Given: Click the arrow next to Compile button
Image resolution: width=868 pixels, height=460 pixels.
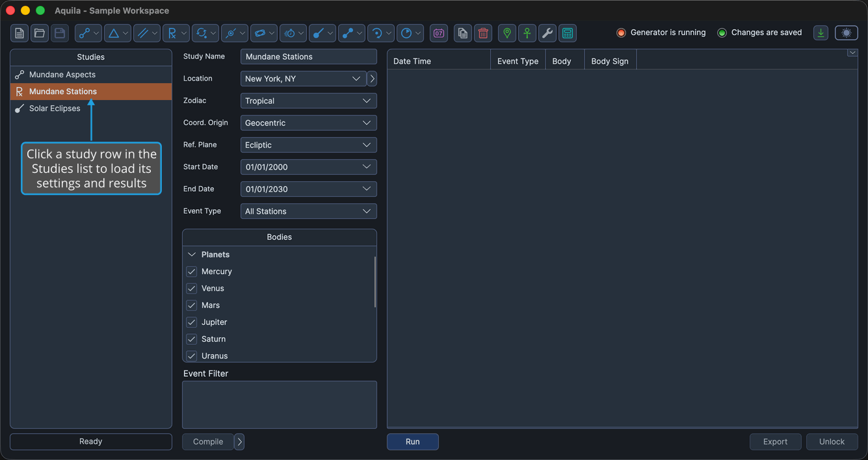Looking at the screenshot, I should pyautogui.click(x=239, y=442).
